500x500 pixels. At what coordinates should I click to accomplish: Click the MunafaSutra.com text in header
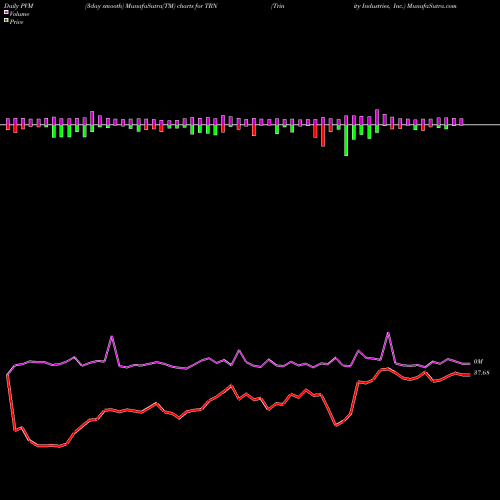(431, 6)
